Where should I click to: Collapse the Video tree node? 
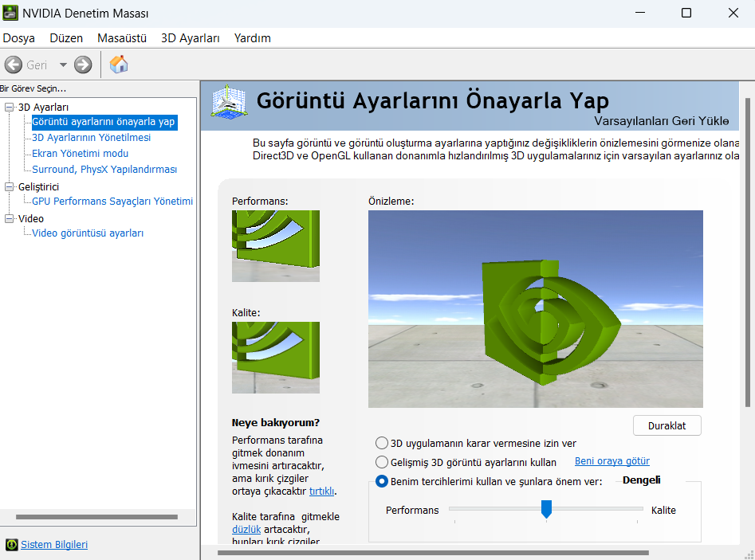click(9, 218)
